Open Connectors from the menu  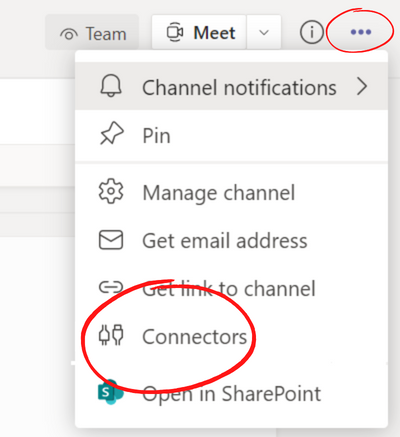(x=232, y=336)
